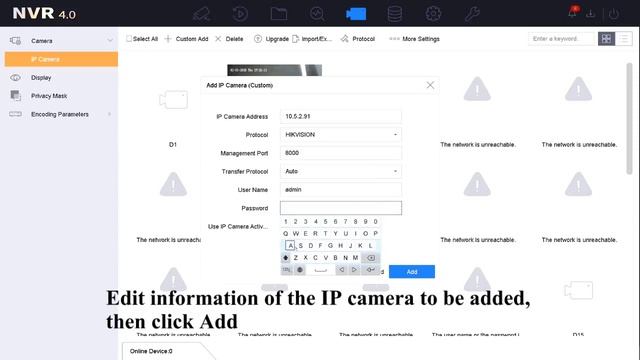The height and width of the screenshot is (360, 640).
Task: Check the alarm bell notifications
Action: tap(572, 13)
